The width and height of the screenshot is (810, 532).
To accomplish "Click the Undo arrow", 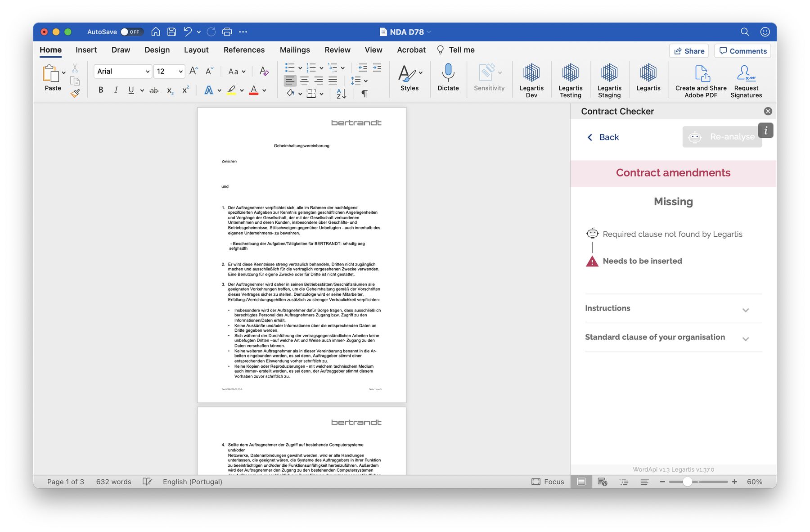I will [188, 32].
